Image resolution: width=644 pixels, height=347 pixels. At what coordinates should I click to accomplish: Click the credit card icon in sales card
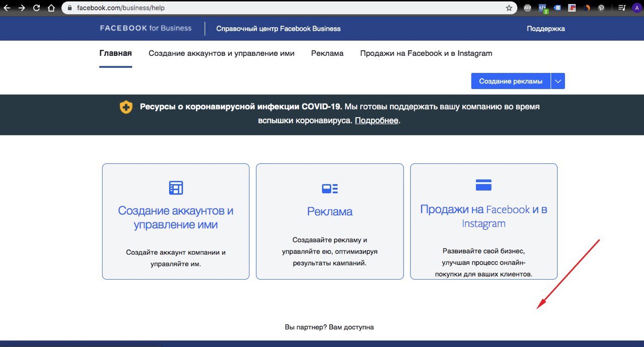point(484,185)
